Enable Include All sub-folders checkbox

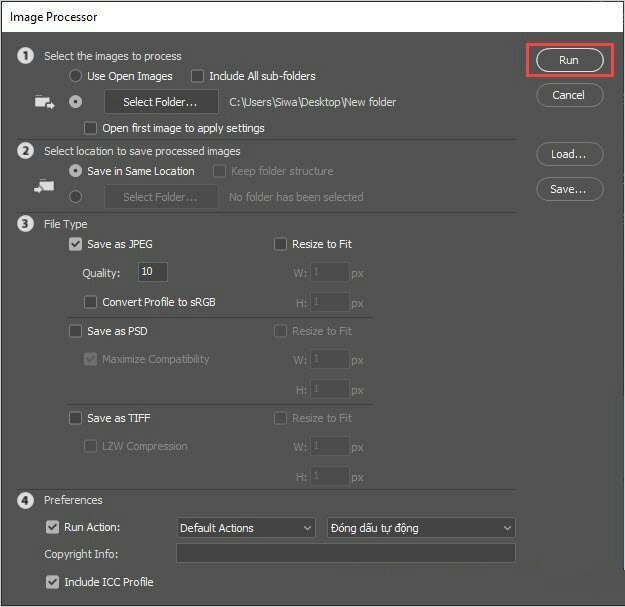coord(197,76)
